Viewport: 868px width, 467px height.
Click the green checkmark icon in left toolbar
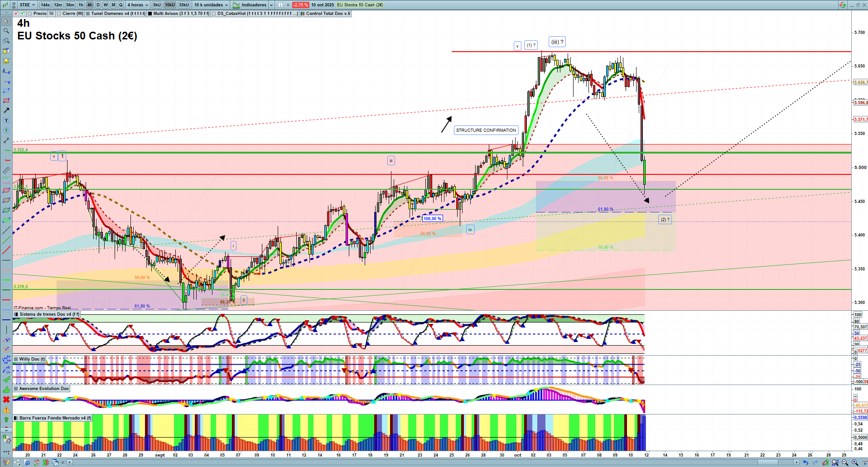coord(6,380)
